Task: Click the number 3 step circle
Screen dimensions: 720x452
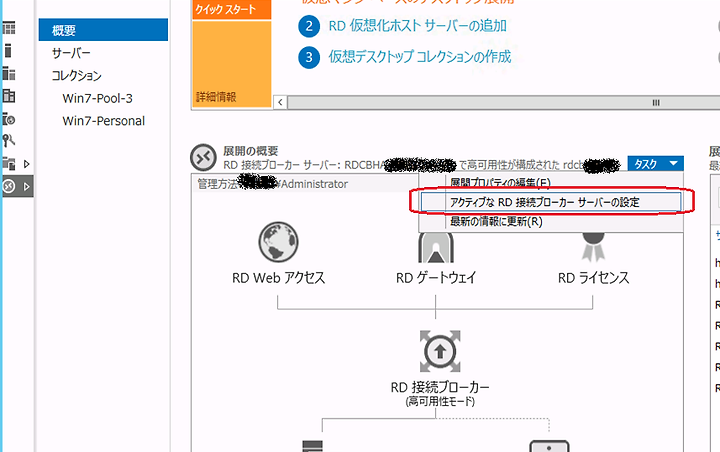Action: tap(309, 57)
